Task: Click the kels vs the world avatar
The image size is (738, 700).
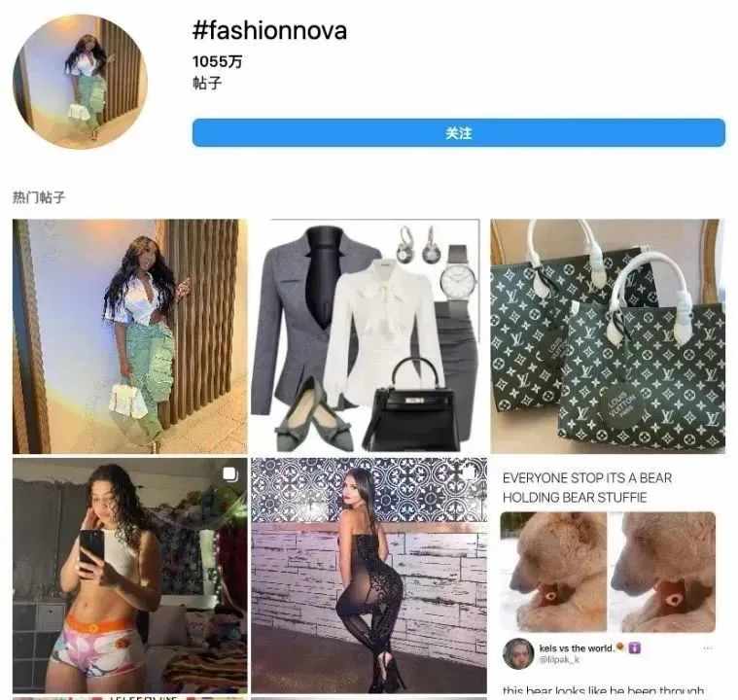Action: (518, 653)
